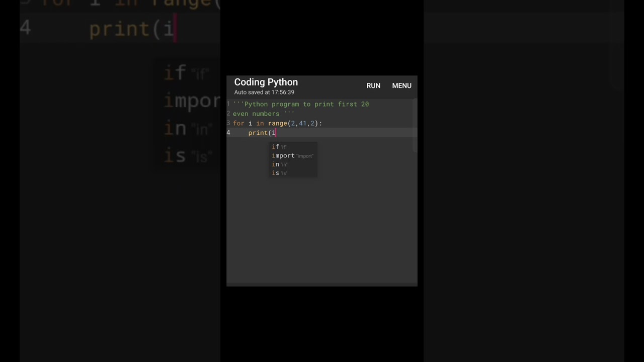Click the 'Auto saved at 17:56:39' status text
This screenshot has width=644, height=362.
tap(264, 93)
